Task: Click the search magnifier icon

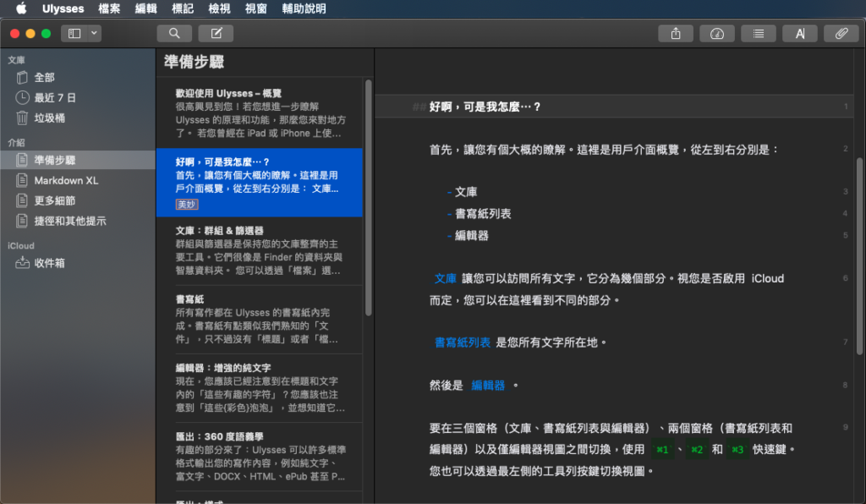Action: pyautogui.click(x=174, y=34)
